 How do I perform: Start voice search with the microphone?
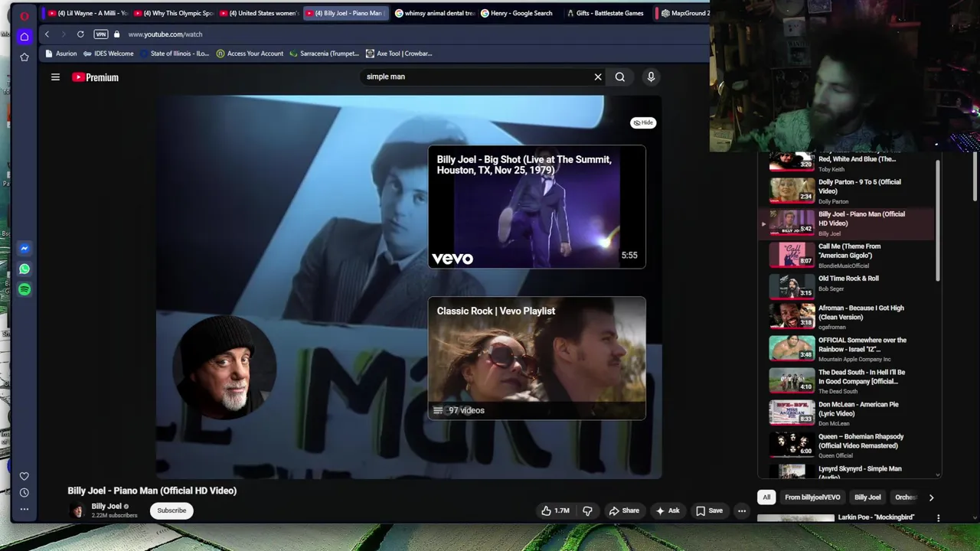[651, 77]
